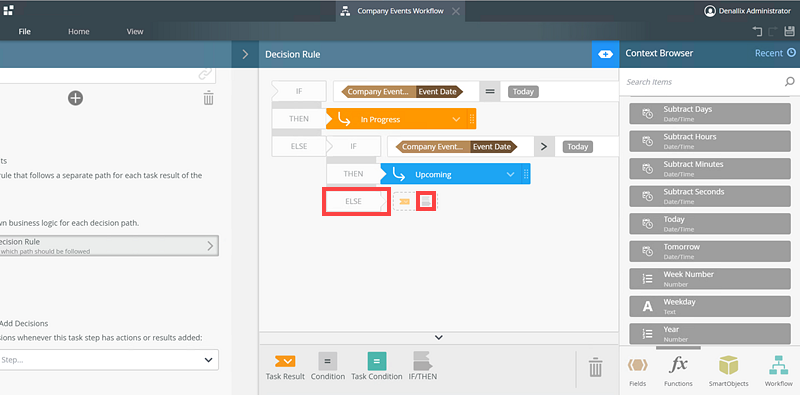Click the first THEN label

(299, 118)
